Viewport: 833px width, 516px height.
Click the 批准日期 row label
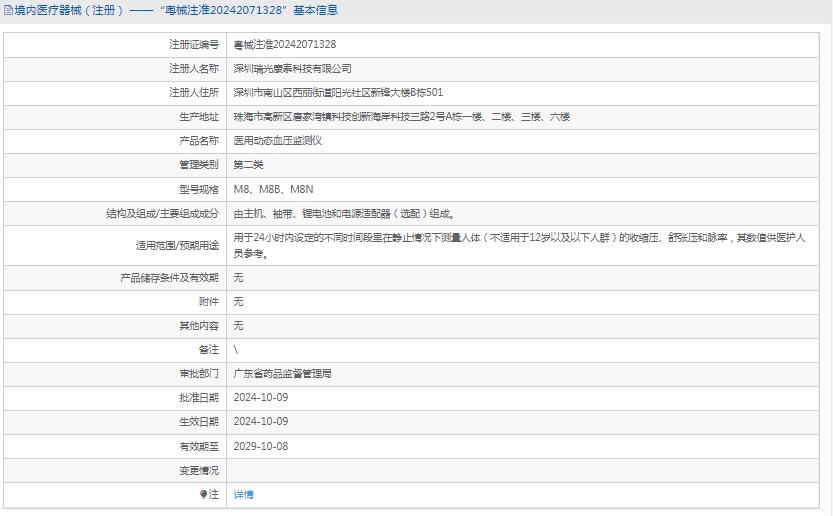(x=198, y=397)
